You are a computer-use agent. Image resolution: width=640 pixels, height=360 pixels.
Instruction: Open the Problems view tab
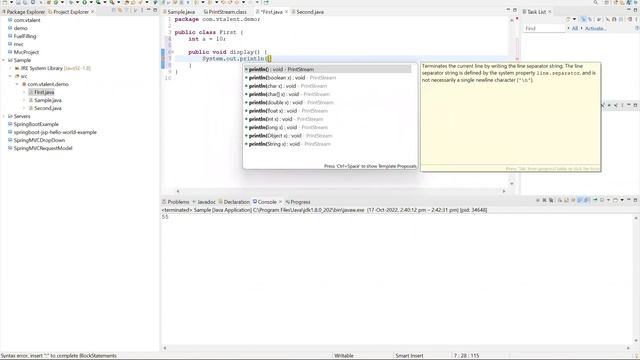(x=178, y=202)
